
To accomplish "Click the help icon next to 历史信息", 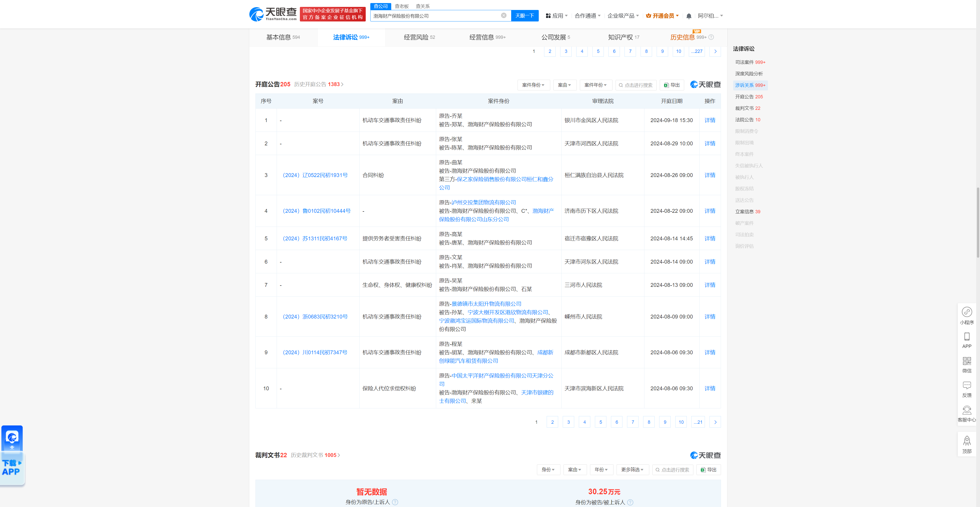I will (711, 37).
